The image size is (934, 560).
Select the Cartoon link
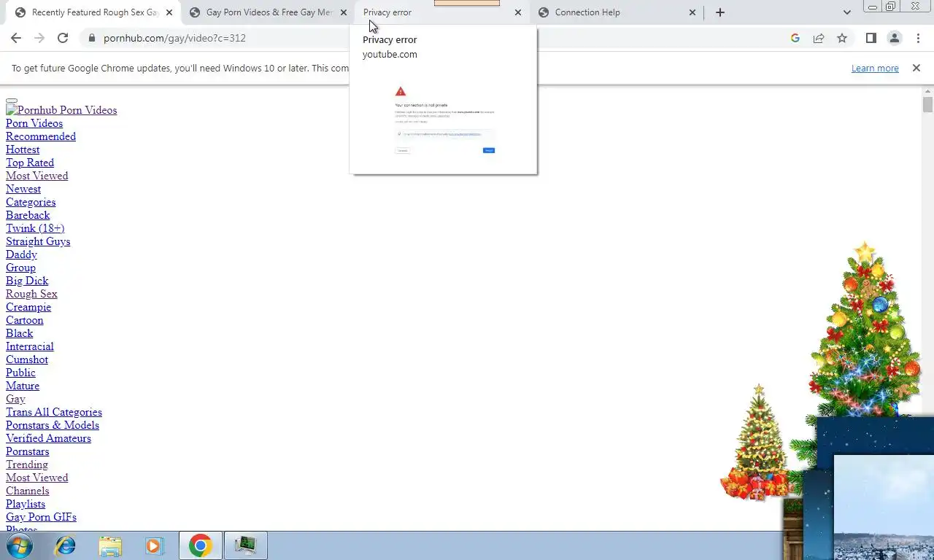[25, 320]
